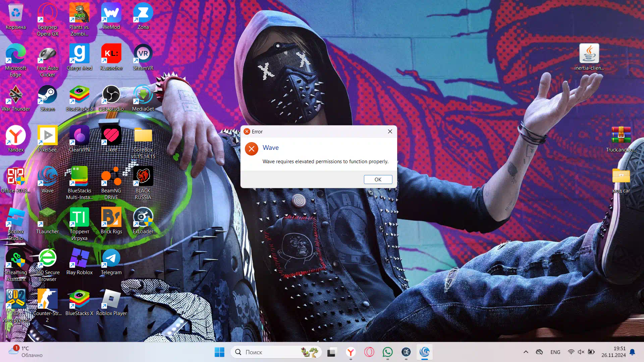Click the taskbar search field Поиск
The width and height of the screenshot is (644, 362).
tap(276, 352)
